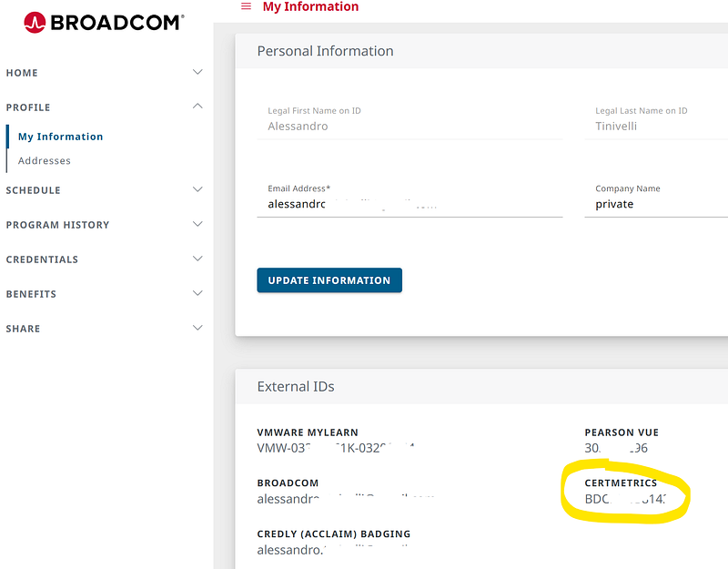The height and width of the screenshot is (569, 728).
Task: Expand the Credentials section chevron
Action: pyautogui.click(x=198, y=259)
